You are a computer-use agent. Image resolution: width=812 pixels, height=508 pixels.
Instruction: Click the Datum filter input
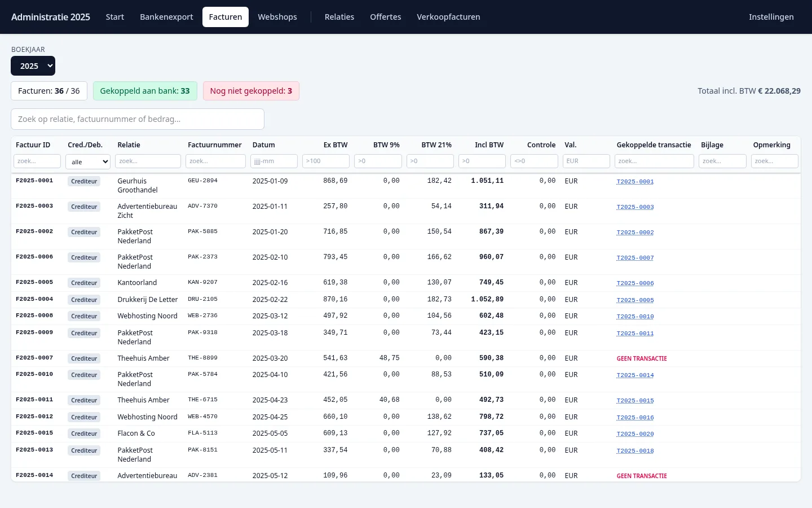(274, 161)
